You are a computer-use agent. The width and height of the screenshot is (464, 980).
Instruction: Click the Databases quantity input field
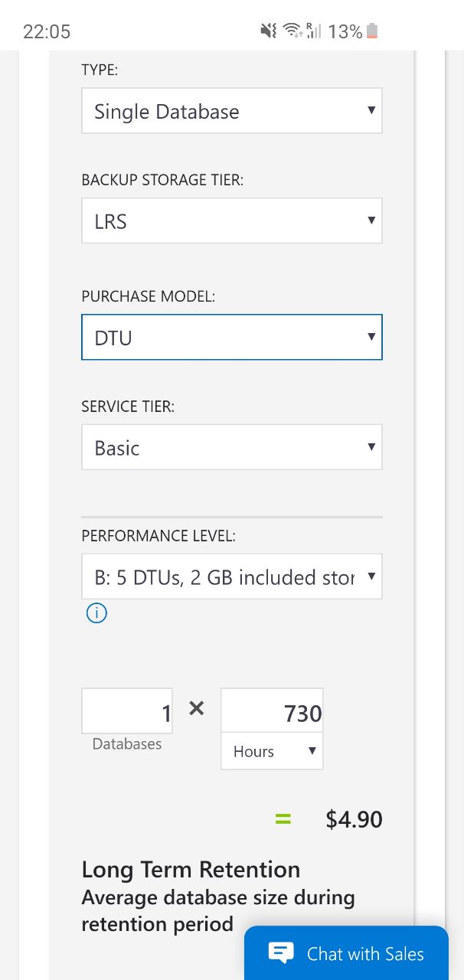click(127, 711)
